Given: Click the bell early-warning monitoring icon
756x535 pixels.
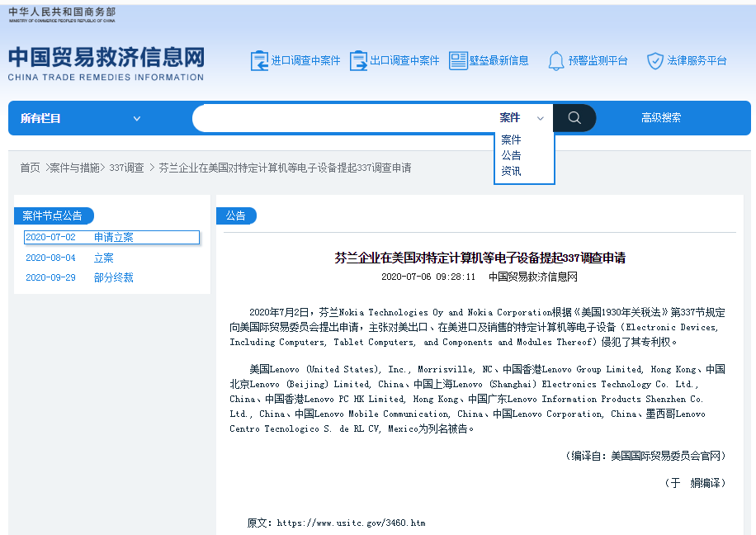Looking at the screenshot, I should (556, 61).
